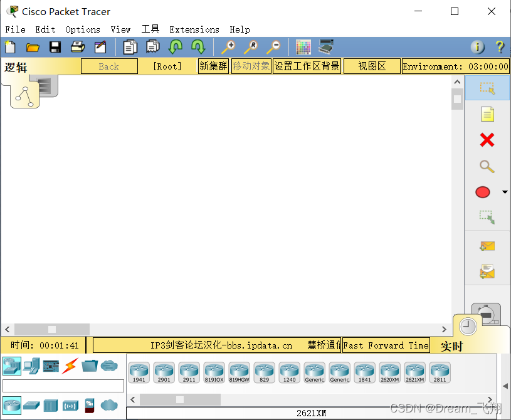The width and height of the screenshot is (511, 420).
Task: Expand the shape tool dropdown arrow
Action: 505,192
